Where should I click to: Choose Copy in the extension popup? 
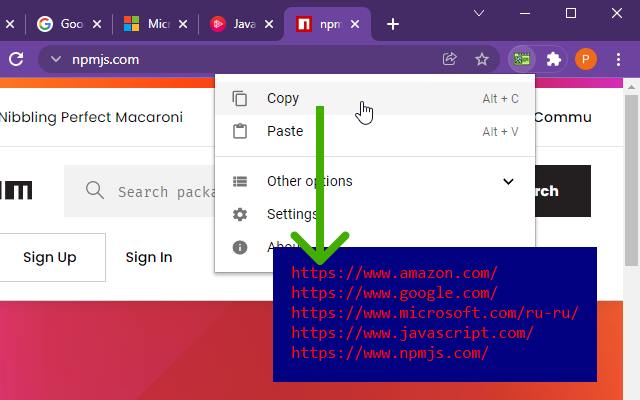tap(375, 98)
